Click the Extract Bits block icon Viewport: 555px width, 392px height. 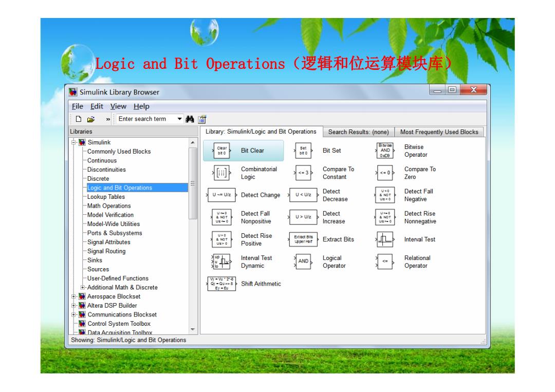(x=303, y=239)
